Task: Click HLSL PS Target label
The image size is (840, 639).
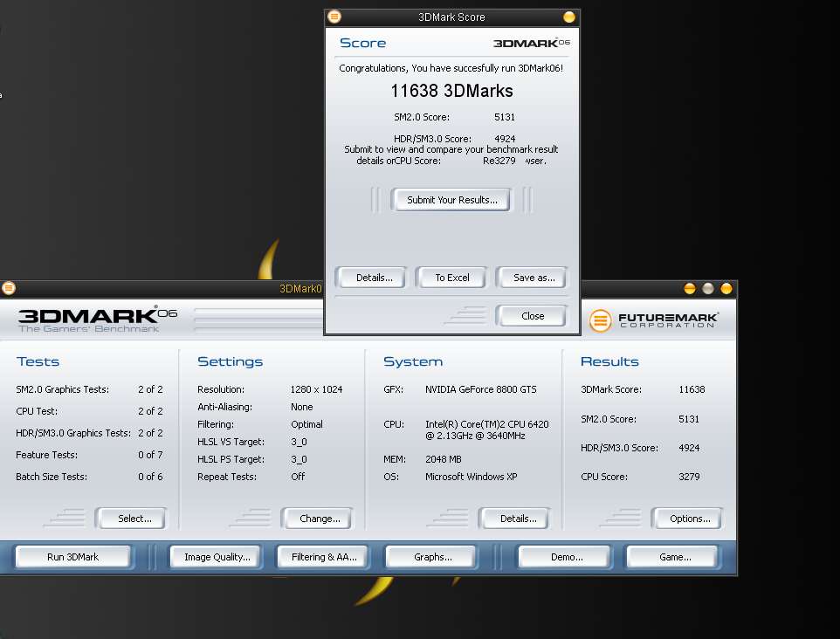Action: click(231, 459)
